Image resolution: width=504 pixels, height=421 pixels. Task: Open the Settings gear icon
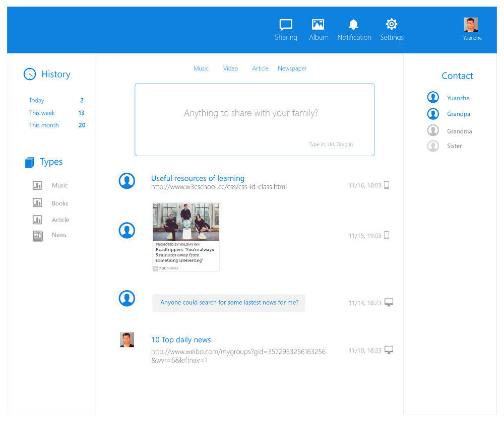pos(392,24)
